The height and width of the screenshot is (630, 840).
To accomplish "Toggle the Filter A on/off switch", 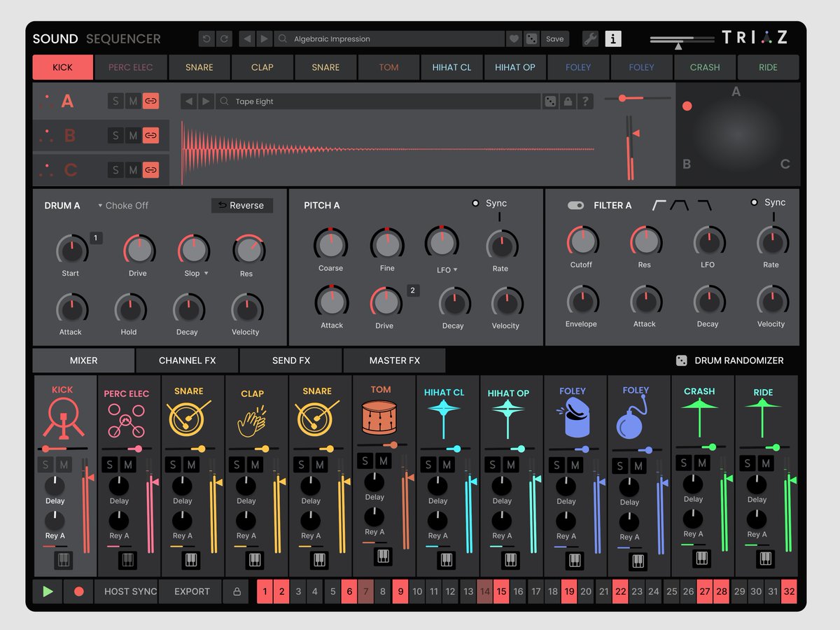I will (576, 205).
